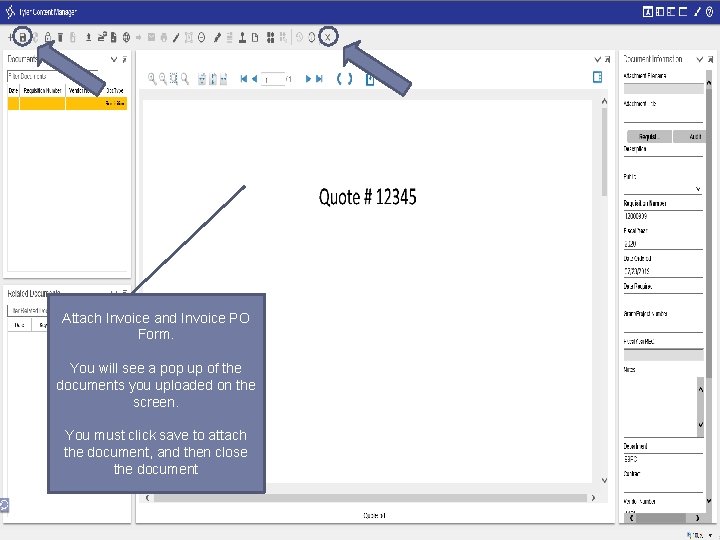Image resolution: width=720 pixels, height=540 pixels.
Task: Click the fit-width page view icon
Action: click(x=224, y=79)
